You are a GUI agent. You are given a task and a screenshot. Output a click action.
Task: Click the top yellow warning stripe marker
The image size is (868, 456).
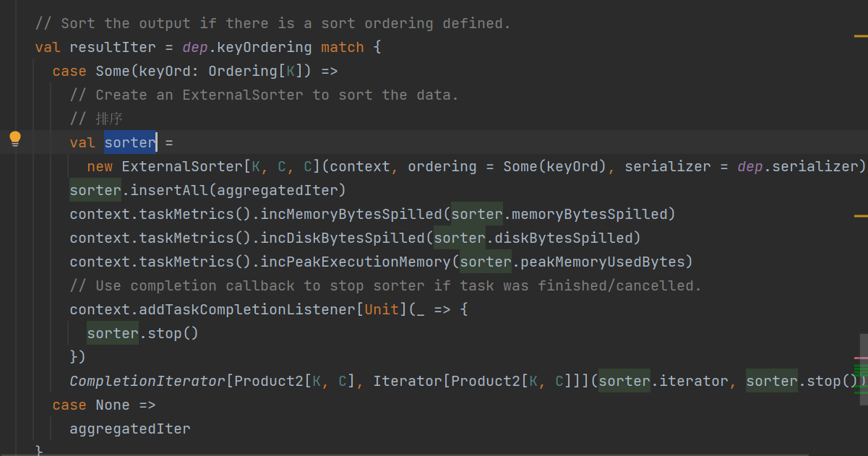click(x=860, y=35)
